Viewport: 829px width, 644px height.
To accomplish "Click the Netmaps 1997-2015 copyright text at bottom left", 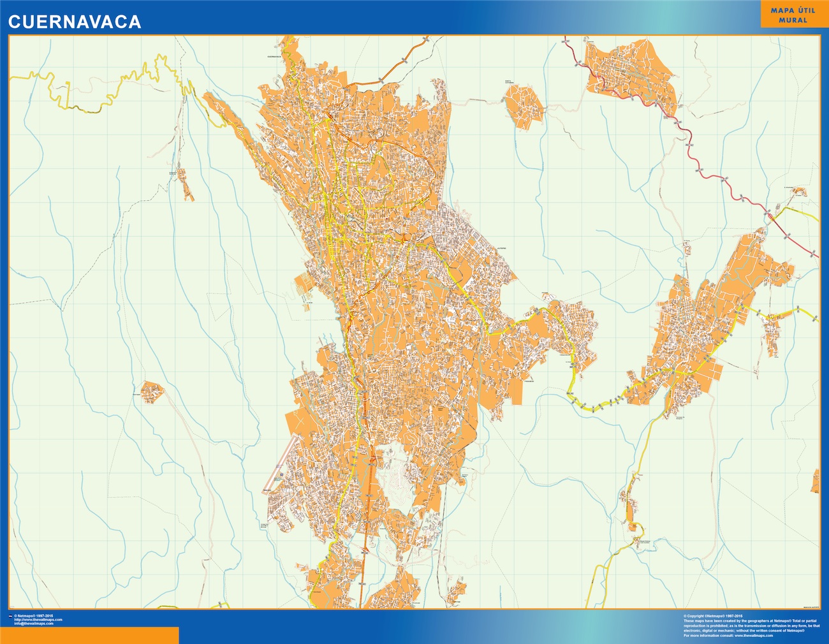I will [34, 616].
